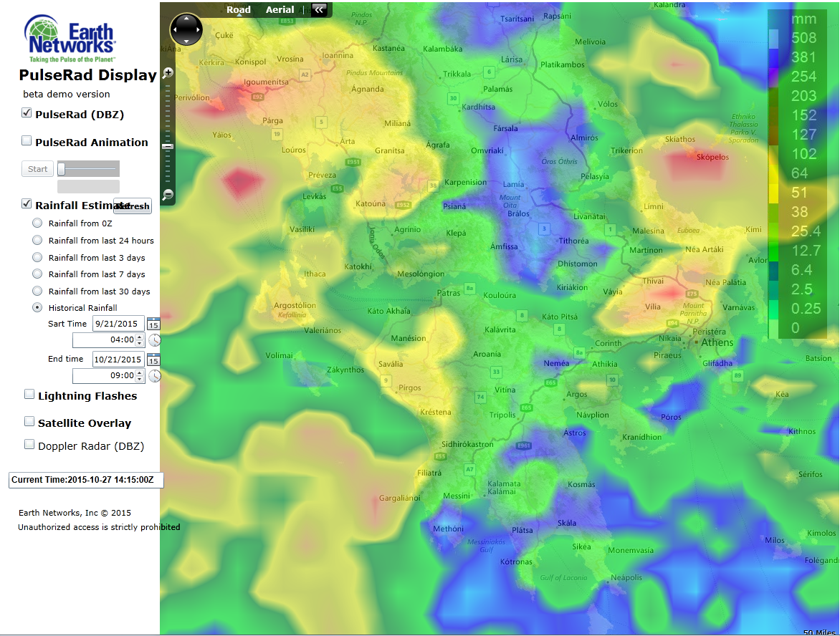This screenshot has height=636, width=840.
Task: Click the Start animation button
Action: pyautogui.click(x=37, y=168)
